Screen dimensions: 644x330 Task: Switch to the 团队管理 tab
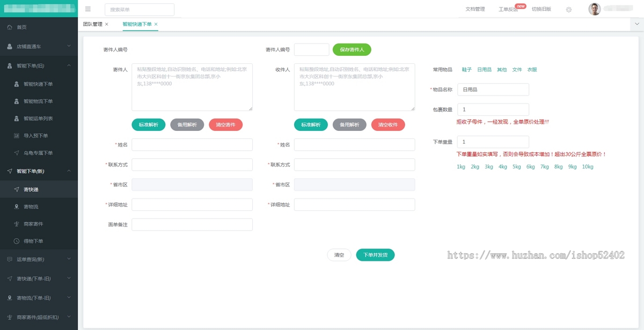point(92,24)
